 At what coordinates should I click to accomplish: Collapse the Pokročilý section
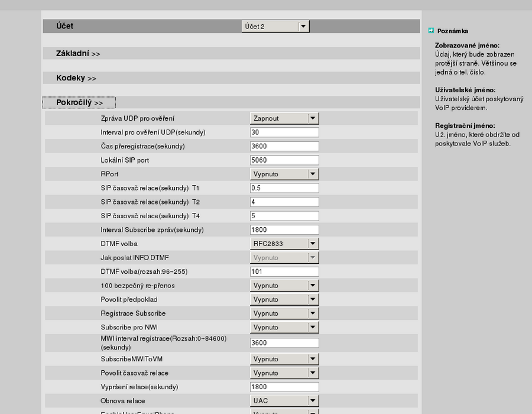tap(79, 102)
